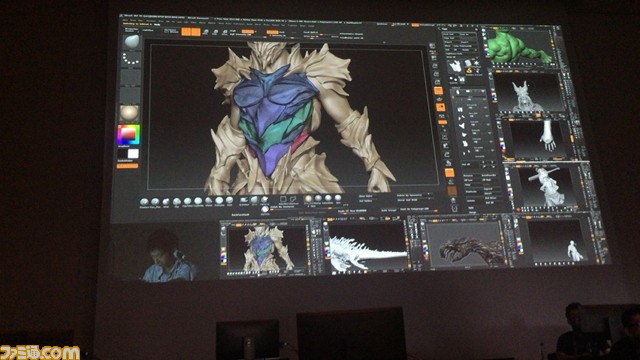This screenshot has width=640, height=360.
Task: Select the Rotate icon in top shelf
Action: click(224, 32)
